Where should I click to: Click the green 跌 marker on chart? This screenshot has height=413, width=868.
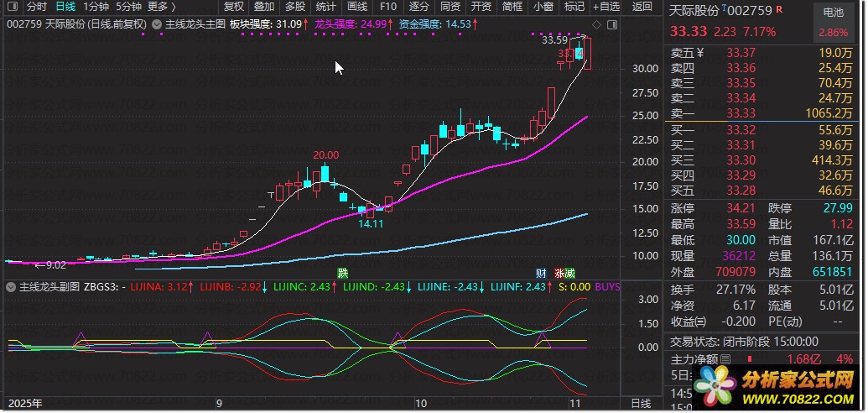(343, 273)
